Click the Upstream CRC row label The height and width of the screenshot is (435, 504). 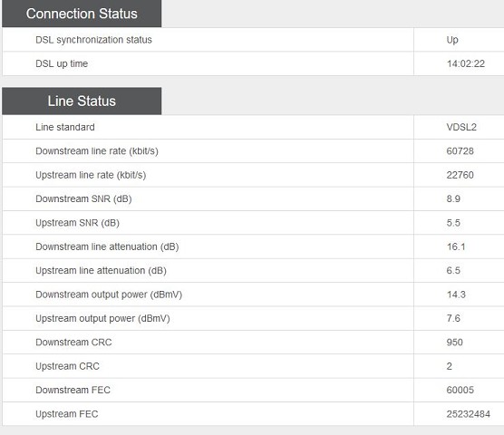tap(67, 366)
